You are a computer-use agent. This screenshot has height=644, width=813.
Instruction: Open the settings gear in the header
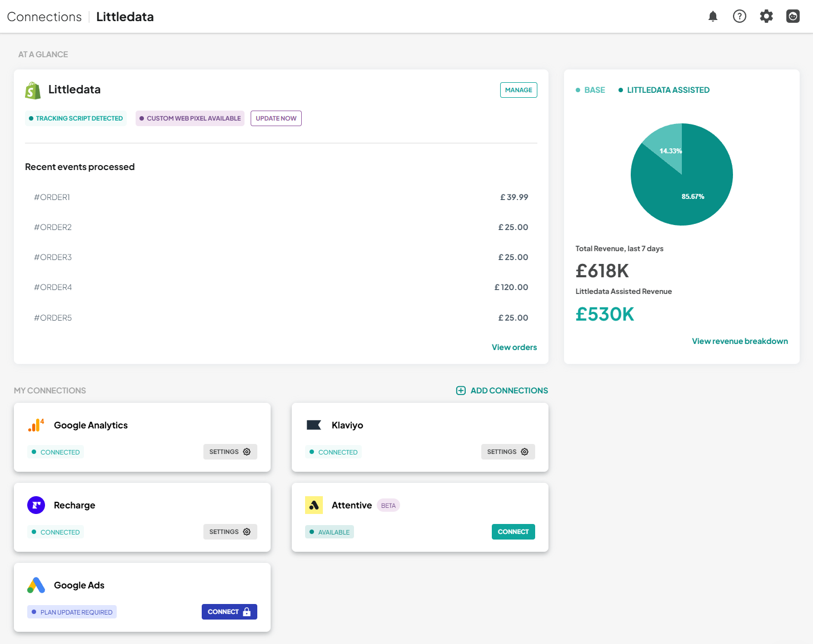[x=766, y=17]
